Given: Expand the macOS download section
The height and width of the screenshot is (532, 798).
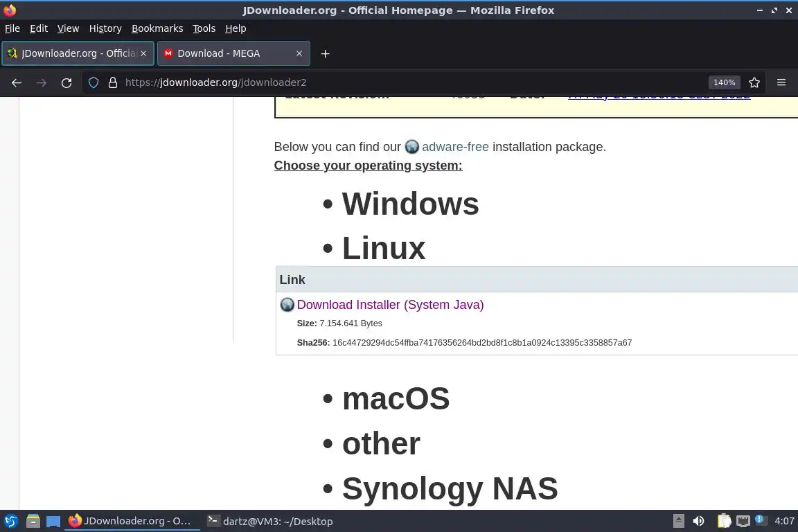Looking at the screenshot, I should click(396, 398).
